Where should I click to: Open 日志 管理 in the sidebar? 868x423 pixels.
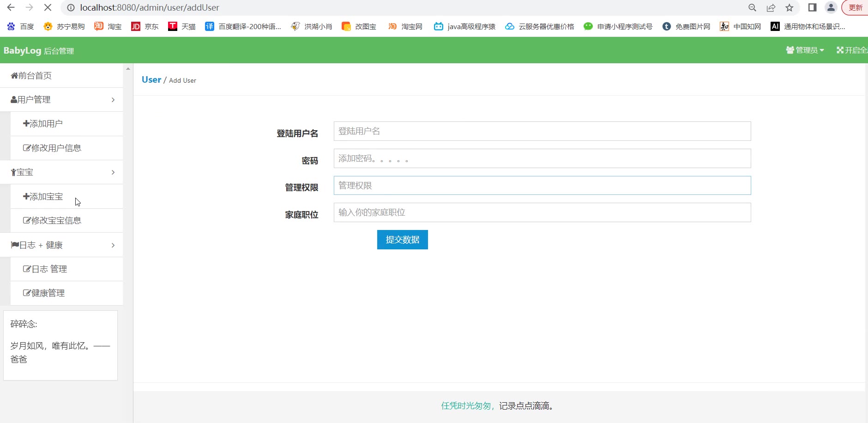[49, 269]
